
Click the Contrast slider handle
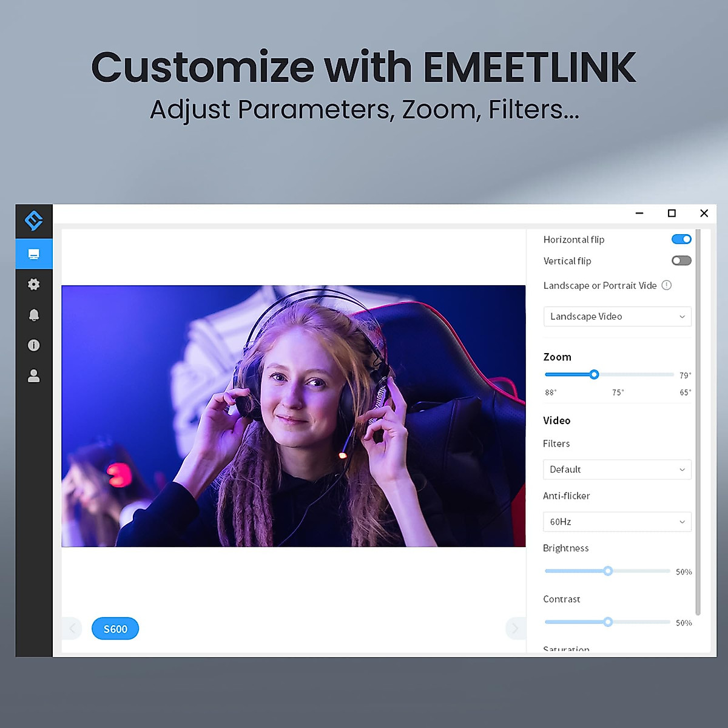coord(608,622)
